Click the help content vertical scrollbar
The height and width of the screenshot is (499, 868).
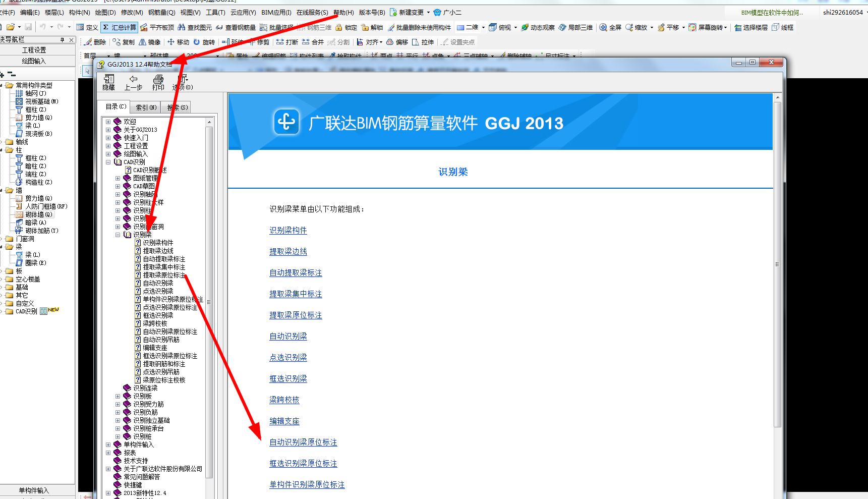click(x=777, y=264)
